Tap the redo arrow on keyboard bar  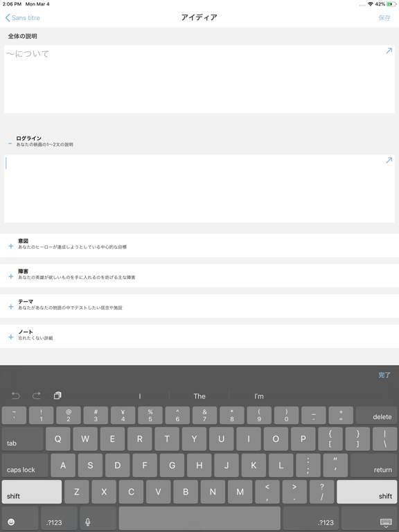click(36, 396)
